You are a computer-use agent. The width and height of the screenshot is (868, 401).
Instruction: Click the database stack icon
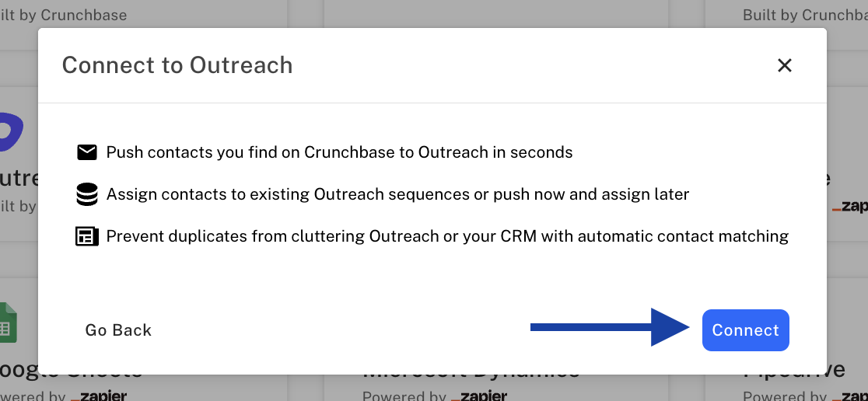click(87, 194)
